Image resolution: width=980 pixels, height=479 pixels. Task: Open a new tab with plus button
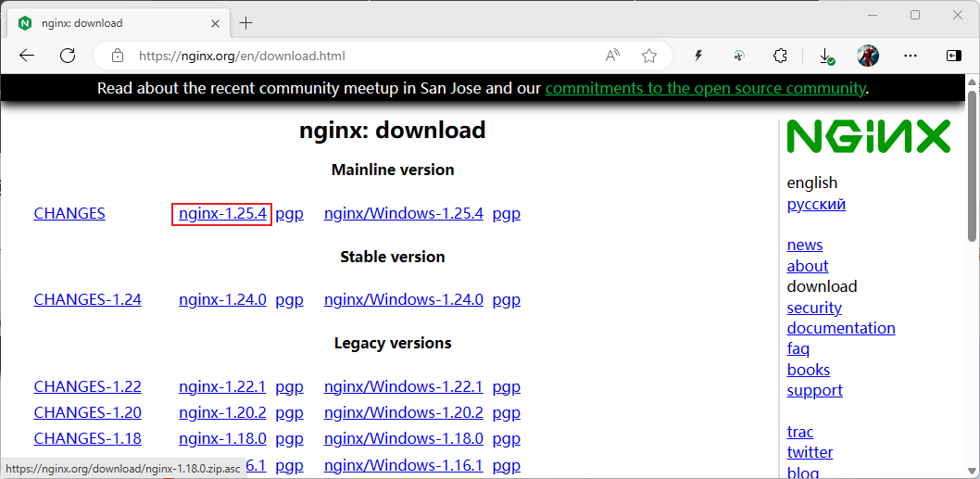[x=245, y=22]
